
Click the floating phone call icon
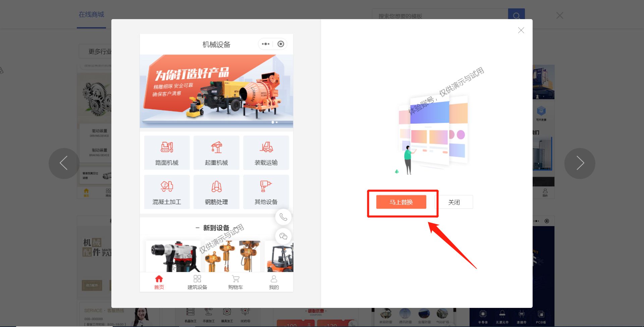(283, 217)
